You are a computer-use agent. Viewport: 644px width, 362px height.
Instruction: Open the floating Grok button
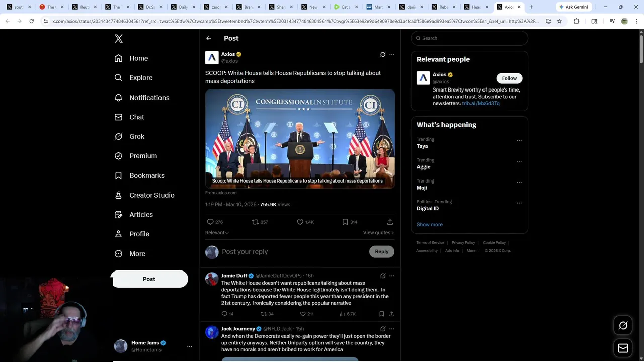pos(623,326)
